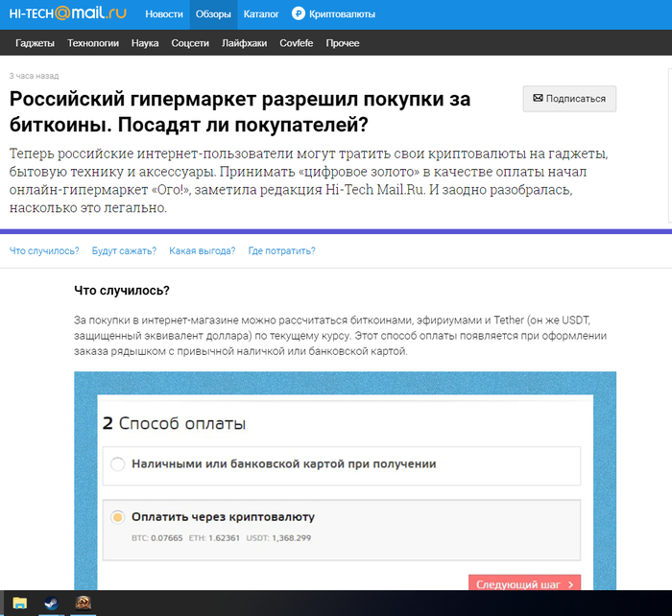Open the Гаджеты category
The width and height of the screenshot is (672, 616).
click(x=35, y=43)
